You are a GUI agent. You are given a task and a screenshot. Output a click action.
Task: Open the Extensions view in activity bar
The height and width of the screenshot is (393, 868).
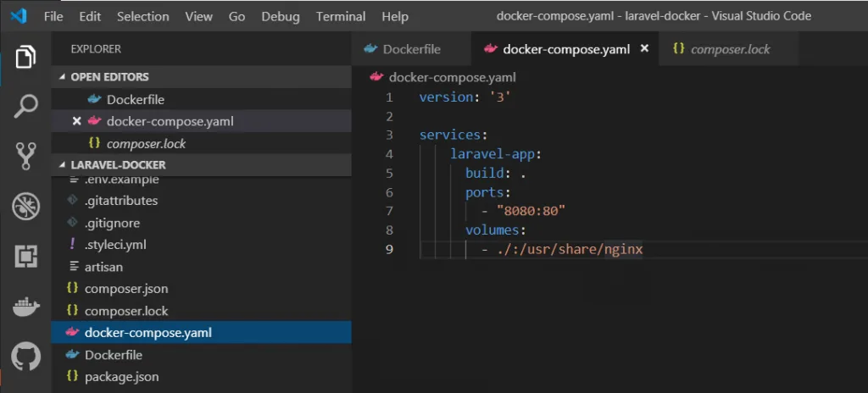[25, 256]
